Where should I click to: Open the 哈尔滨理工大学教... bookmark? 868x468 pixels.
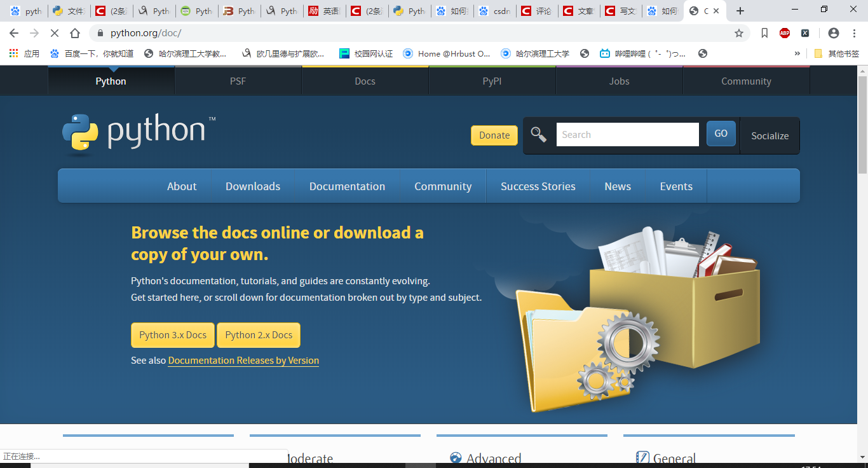(x=186, y=53)
